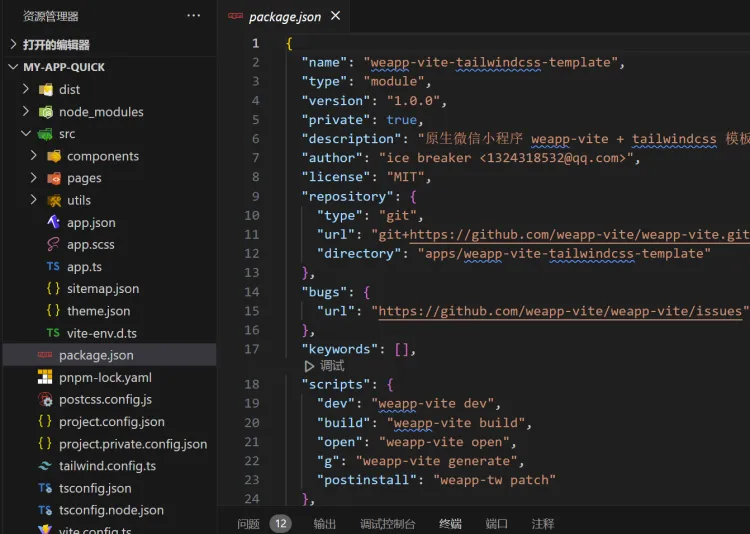Collapse the src folder chevron
The height and width of the screenshot is (534, 750).
pos(26,134)
